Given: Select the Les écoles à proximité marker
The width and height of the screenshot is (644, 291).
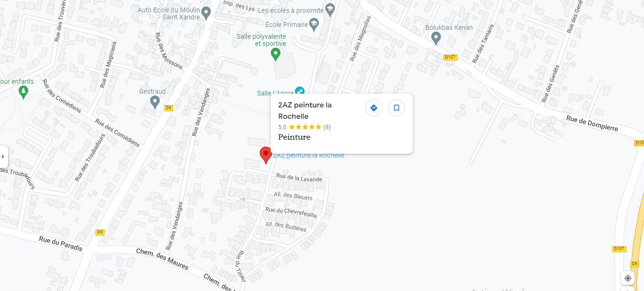Looking at the screenshot, I should (330, 9).
